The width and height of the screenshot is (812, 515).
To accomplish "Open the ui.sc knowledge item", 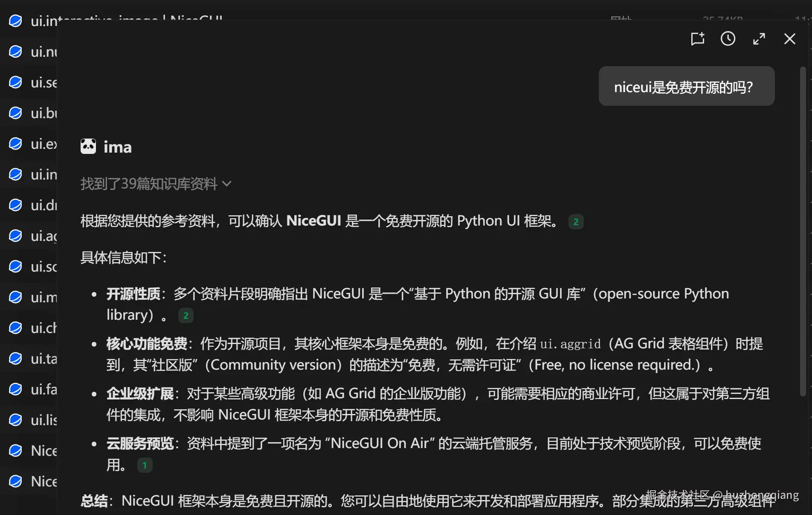I will [44, 266].
